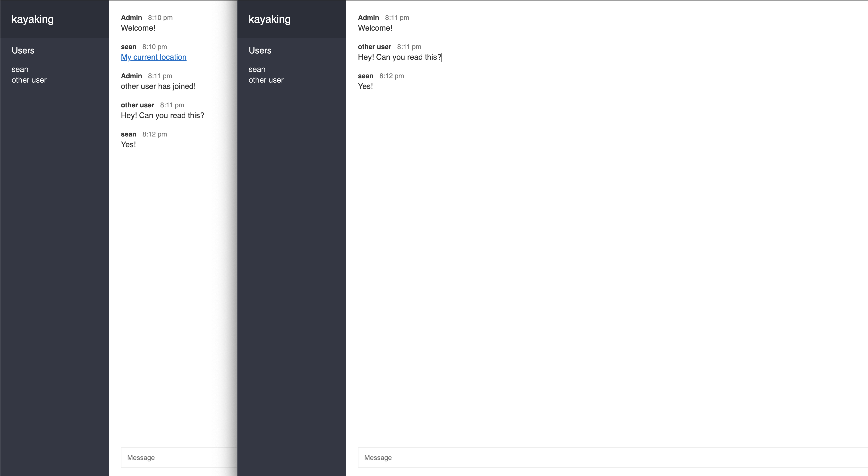This screenshot has width=868, height=476.
Task: Click the "kayaking" room title in right window
Action: click(x=269, y=19)
